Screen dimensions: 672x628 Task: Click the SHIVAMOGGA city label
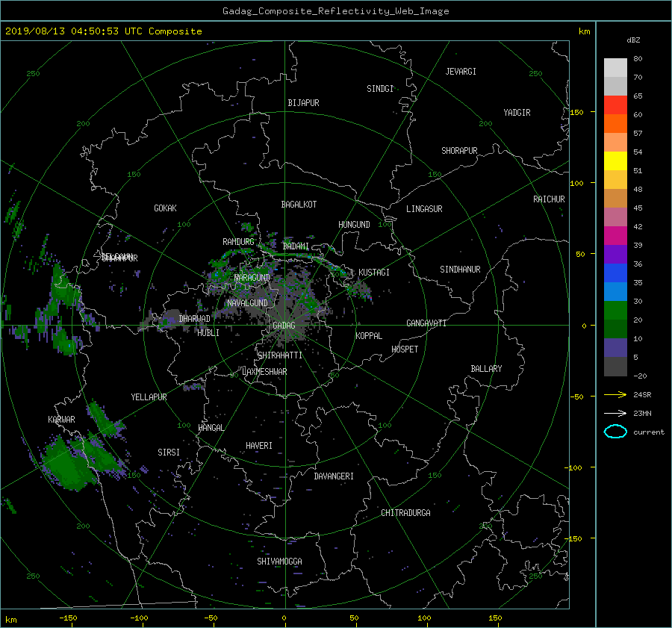coord(279,562)
